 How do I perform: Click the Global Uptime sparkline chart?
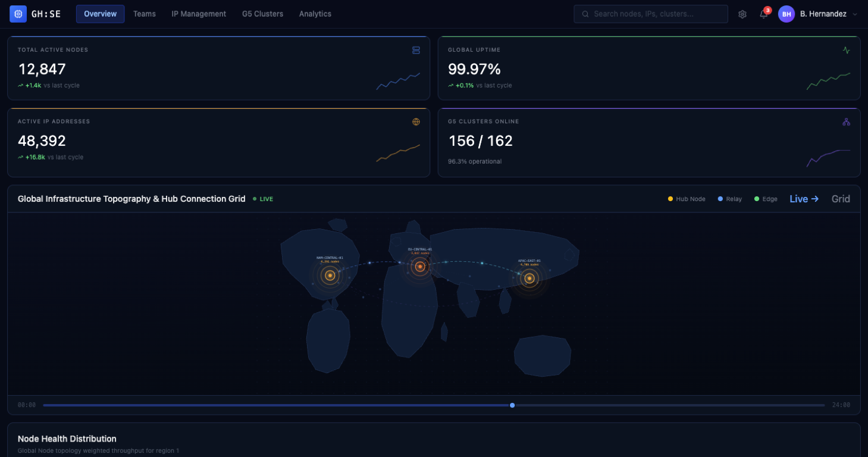click(x=828, y=81)
